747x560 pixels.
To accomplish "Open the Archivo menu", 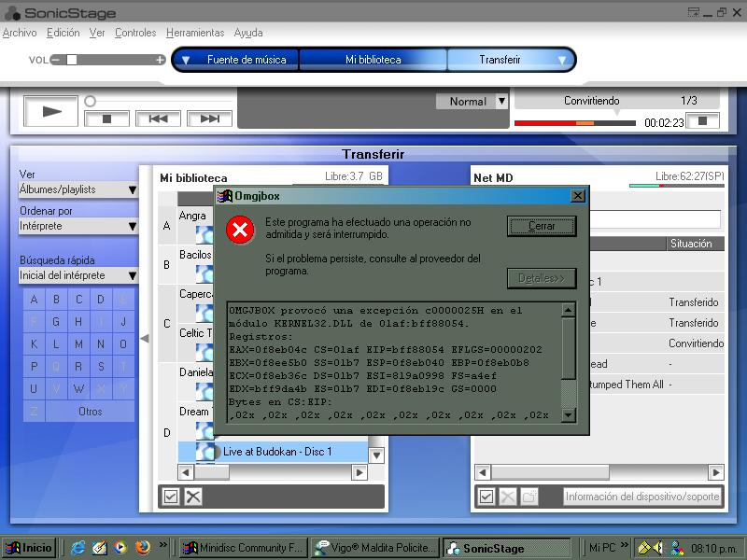I will (x=20, y=33).
